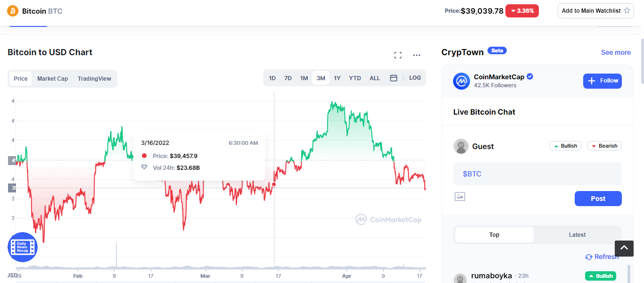Click the Price $39,457.9 tooltip value
Image resolution: width=644 pixels, height=283 pixels.
[x=183, y=156]
